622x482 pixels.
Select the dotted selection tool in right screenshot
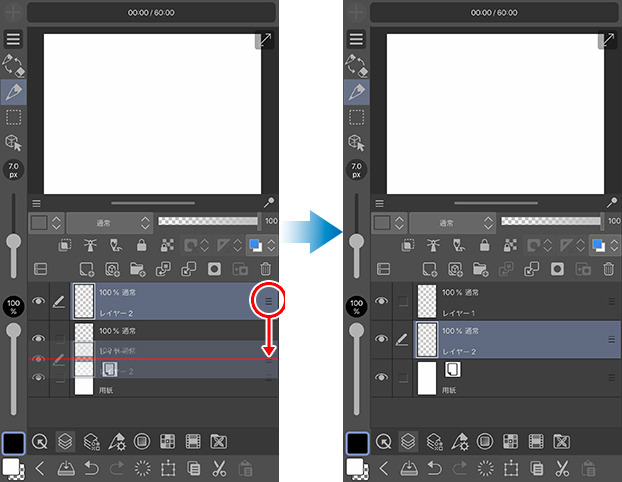click(x=357, y=117)
